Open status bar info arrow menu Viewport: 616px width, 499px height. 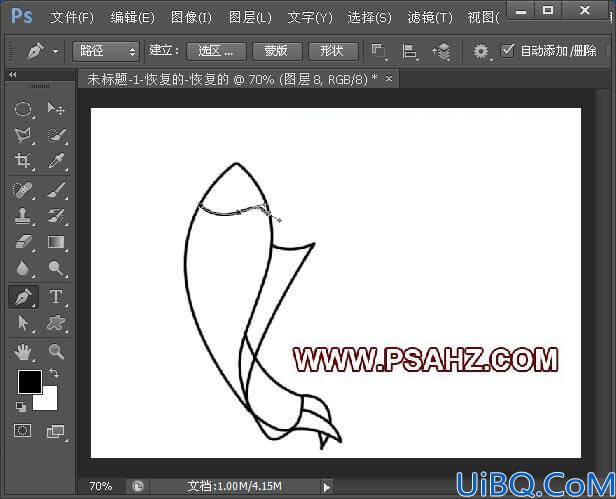[x=327, y=487]
